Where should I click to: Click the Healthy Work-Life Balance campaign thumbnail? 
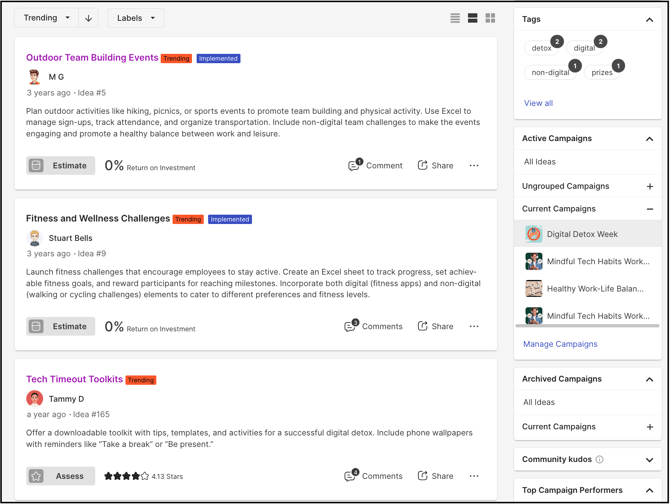534,289
